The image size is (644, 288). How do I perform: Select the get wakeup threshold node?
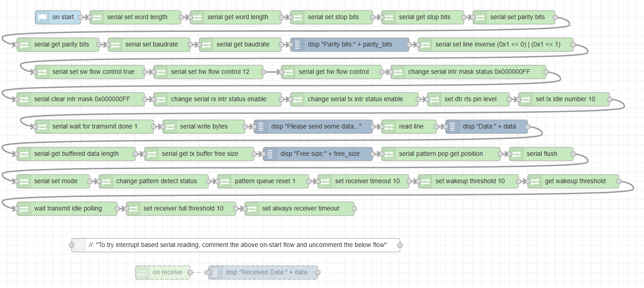click(x=575, y=181)
